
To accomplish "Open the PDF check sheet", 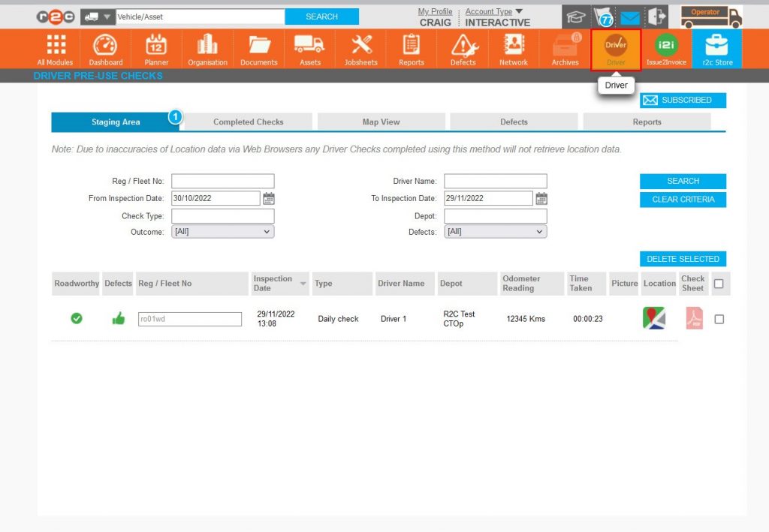I will click(692, 318).
